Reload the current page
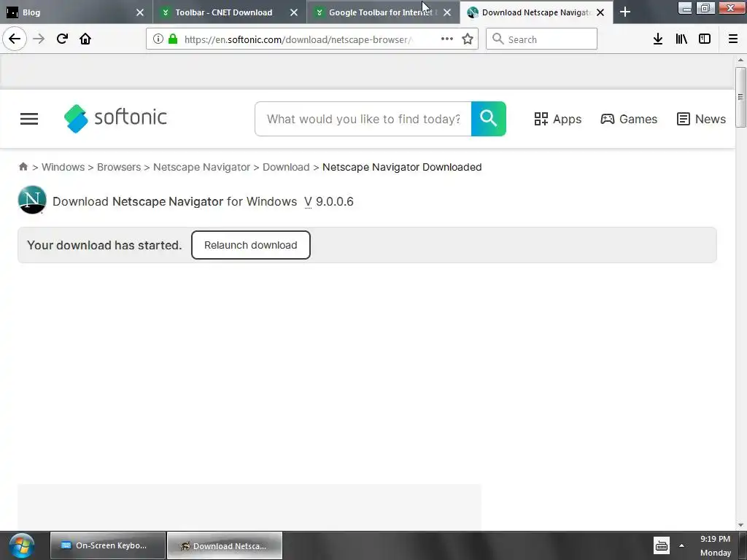 tap(62, 39)
